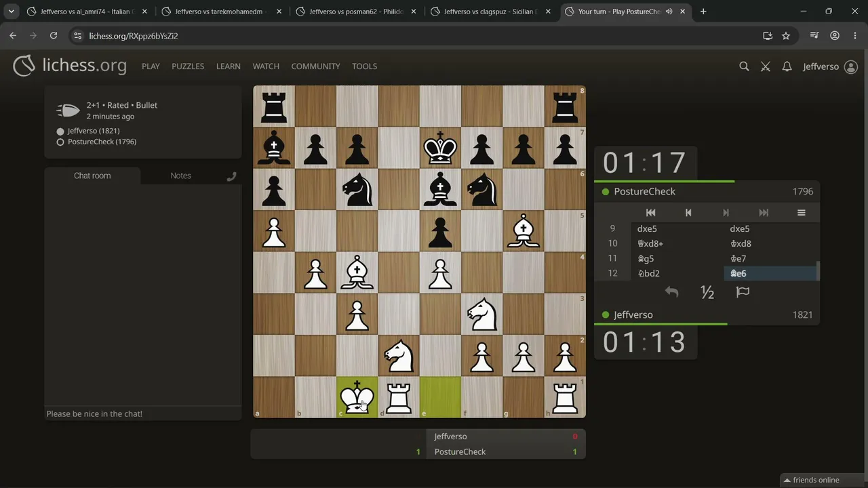868x488 pixels.
Task: Click the black knight on f6
Action: click(x=482, y=190)
